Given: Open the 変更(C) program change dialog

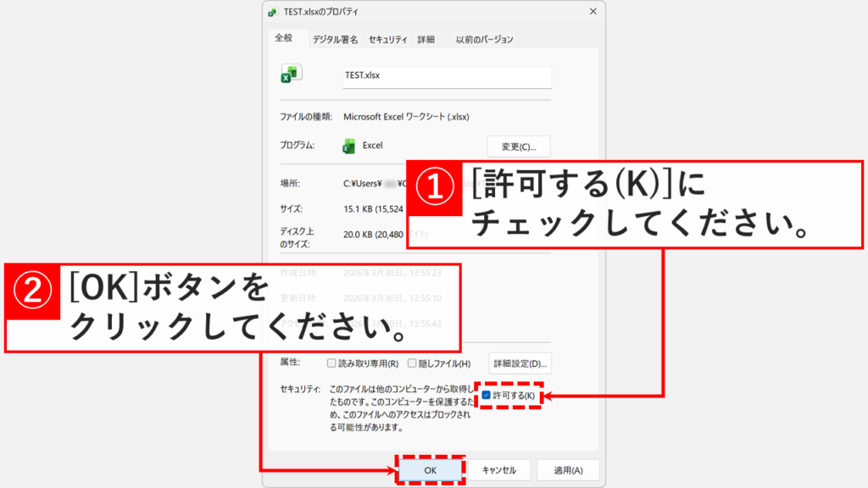Looking at the screenshot, I should coord(516,146).
